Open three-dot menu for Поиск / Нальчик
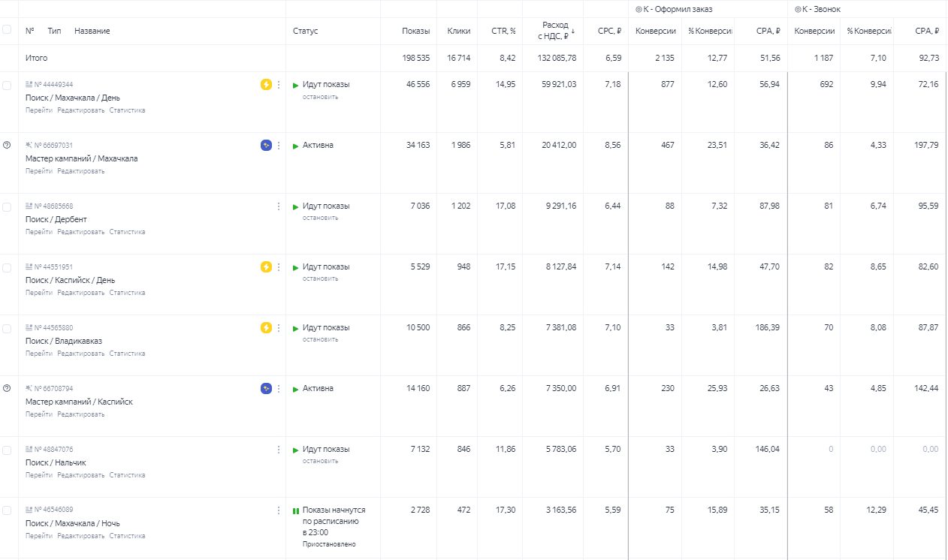Screen dimensions: 948x560 tap(279, 450)
